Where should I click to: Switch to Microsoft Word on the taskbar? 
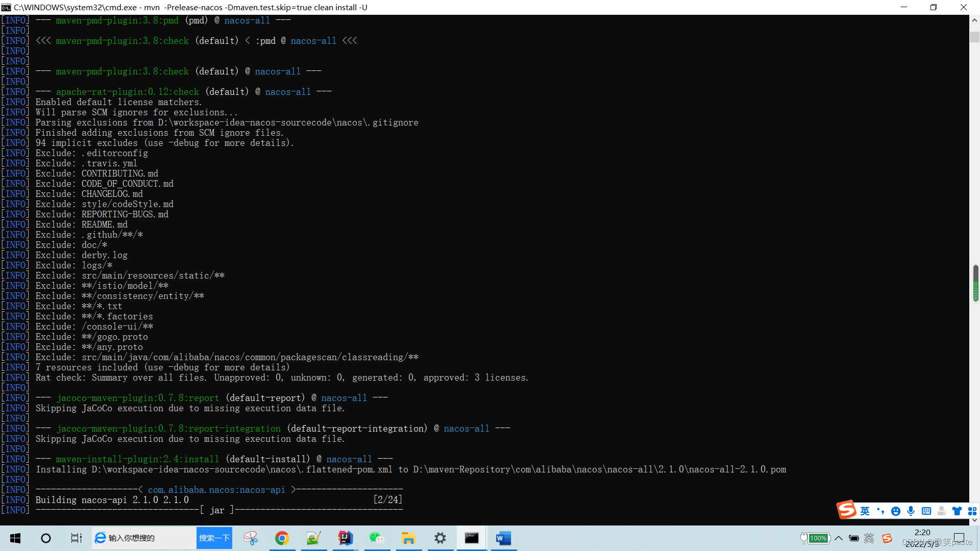[503, 538]
